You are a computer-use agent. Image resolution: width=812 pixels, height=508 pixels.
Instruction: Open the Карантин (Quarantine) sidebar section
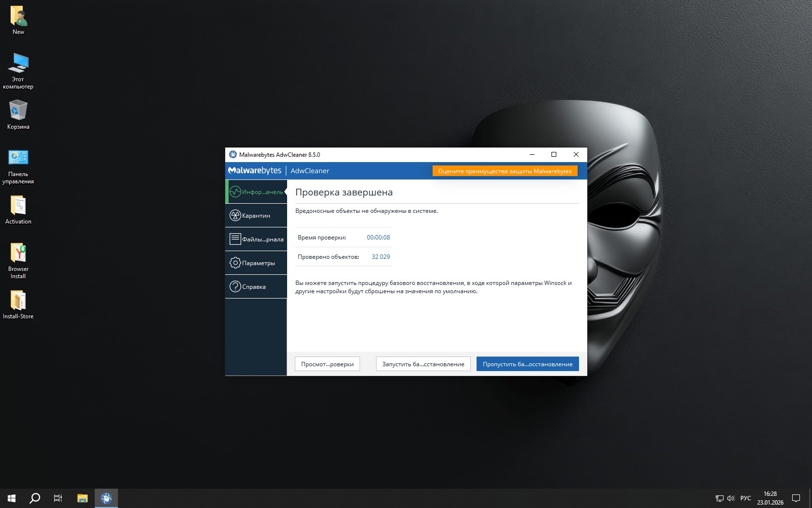(256, 216)
